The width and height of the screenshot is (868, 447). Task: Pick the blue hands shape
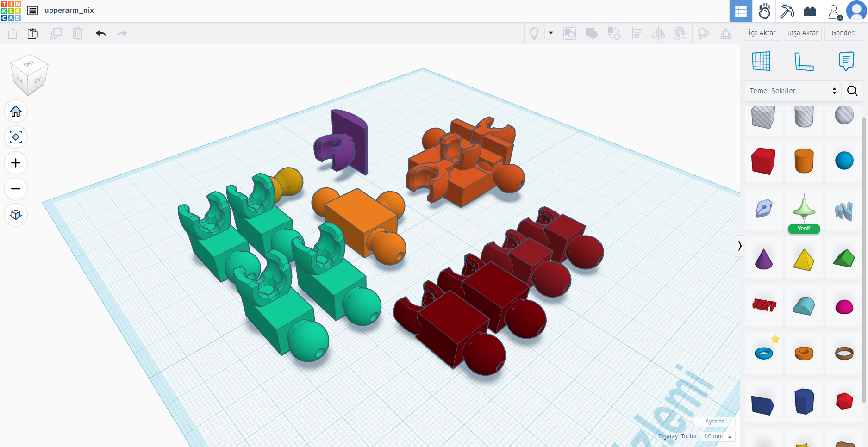coord(844,211)
